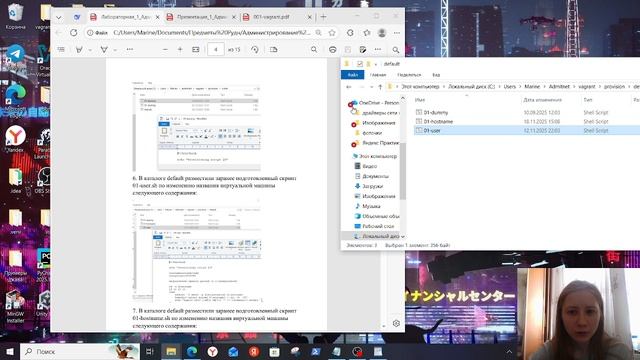Open Explorer quick access toolbar dropdown

(376, 64)
